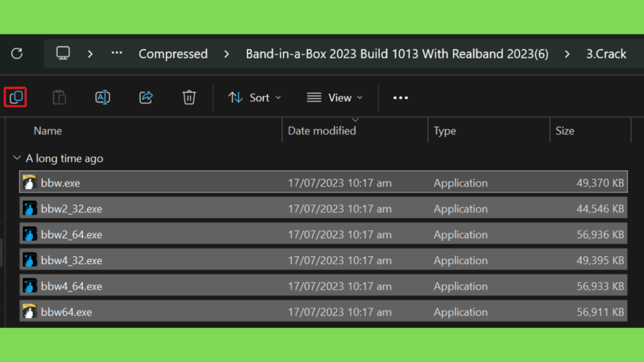
Task: Select the bbw64.exe file
Action: click(323, 312)
